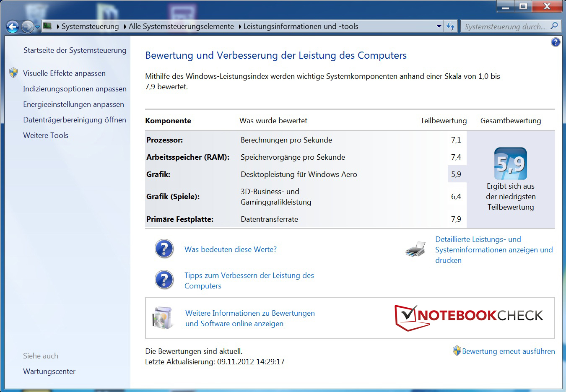Click the forward navigation arrow button
This screenshot has height=392, width=566.
(27, 27)
